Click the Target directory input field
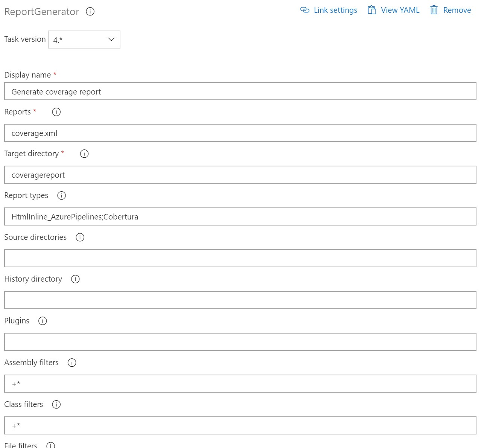Viewport: 484px width, 448px height. click(x=240, y=175)
